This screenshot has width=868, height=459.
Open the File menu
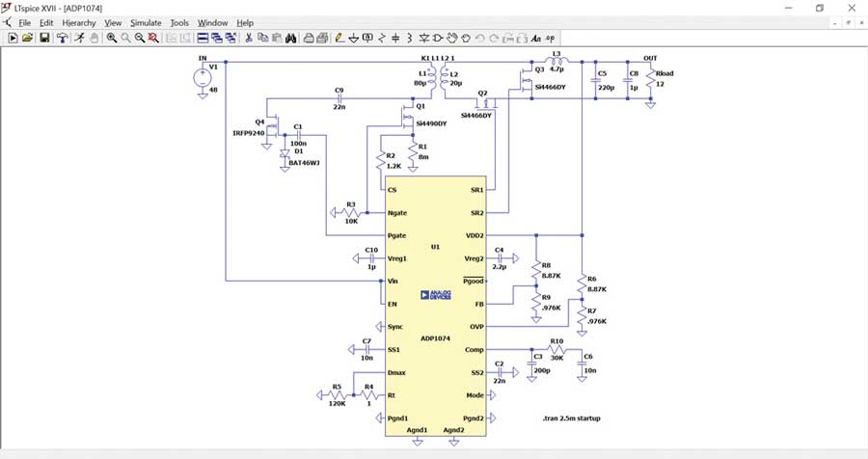(x=24, y=22)
